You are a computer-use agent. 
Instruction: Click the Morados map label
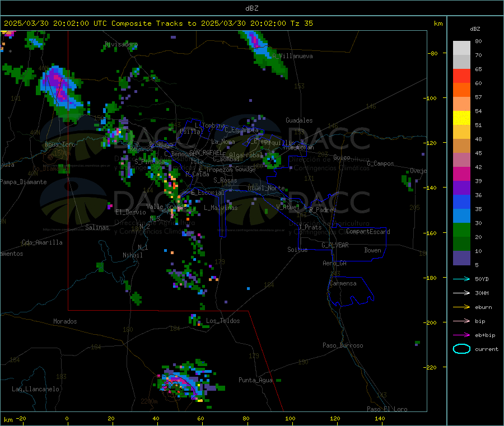65,321
